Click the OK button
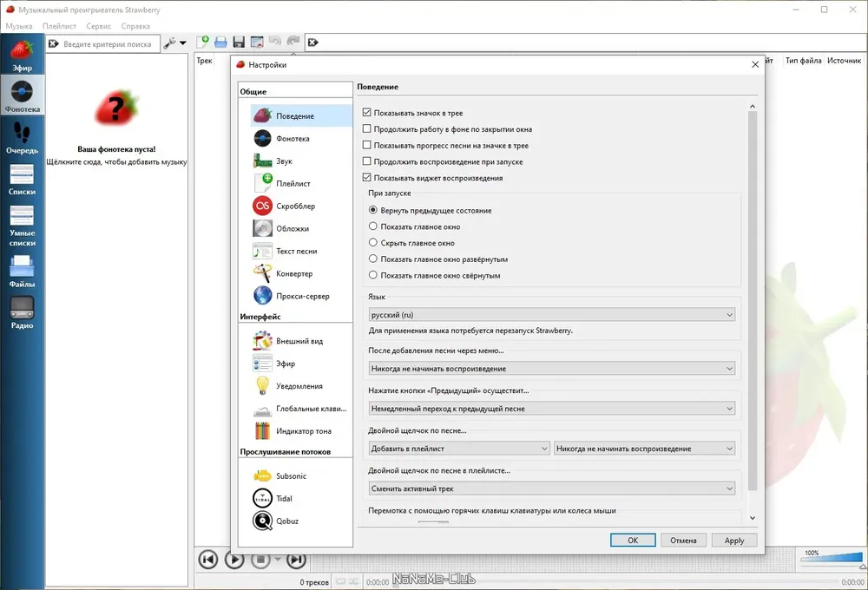 pyautogui.click(x=633, y=541)
